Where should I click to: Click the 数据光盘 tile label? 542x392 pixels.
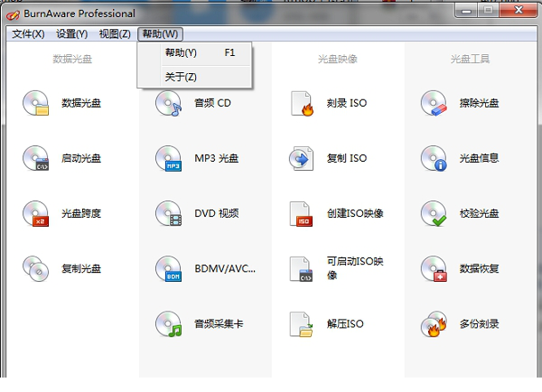click(81, 103)
